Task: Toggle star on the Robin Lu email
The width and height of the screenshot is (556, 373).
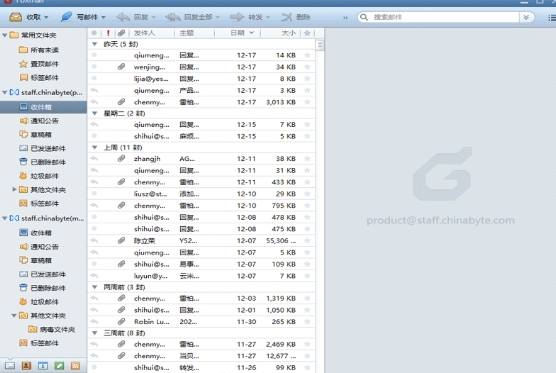Action: [307, 322]
